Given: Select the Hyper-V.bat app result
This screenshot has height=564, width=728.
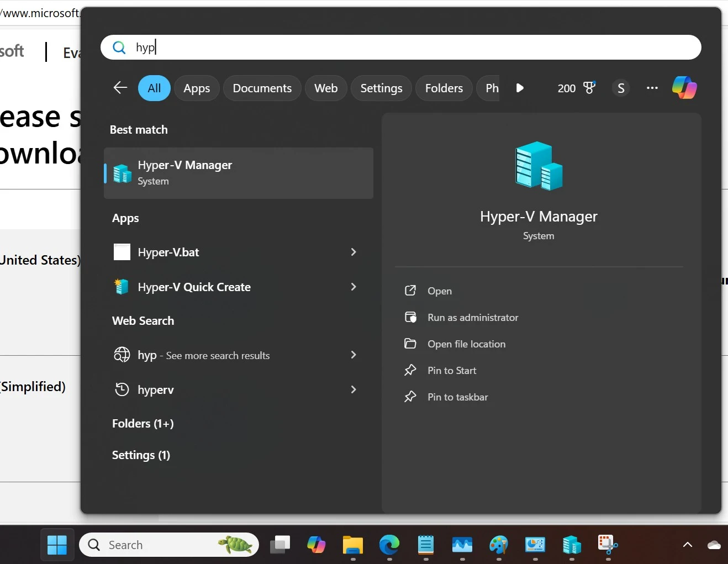Looking at the screenshot, I should [239, 252].
